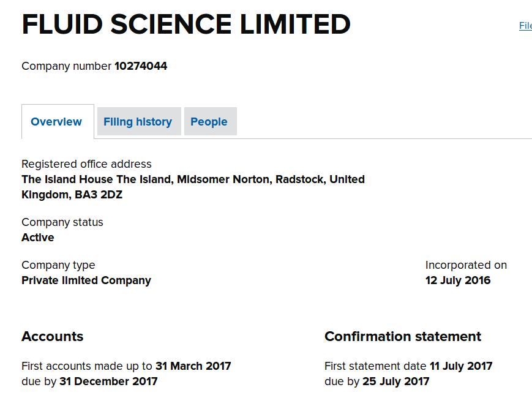Click the 31 December 2017 due date

(x=108, y=381)
